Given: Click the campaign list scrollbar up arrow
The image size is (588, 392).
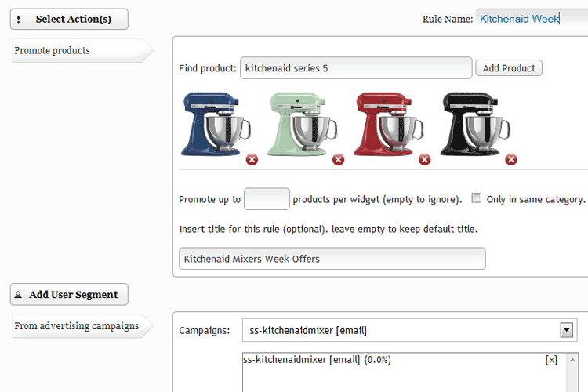Looking at the screenshot, I should [572, 360].
